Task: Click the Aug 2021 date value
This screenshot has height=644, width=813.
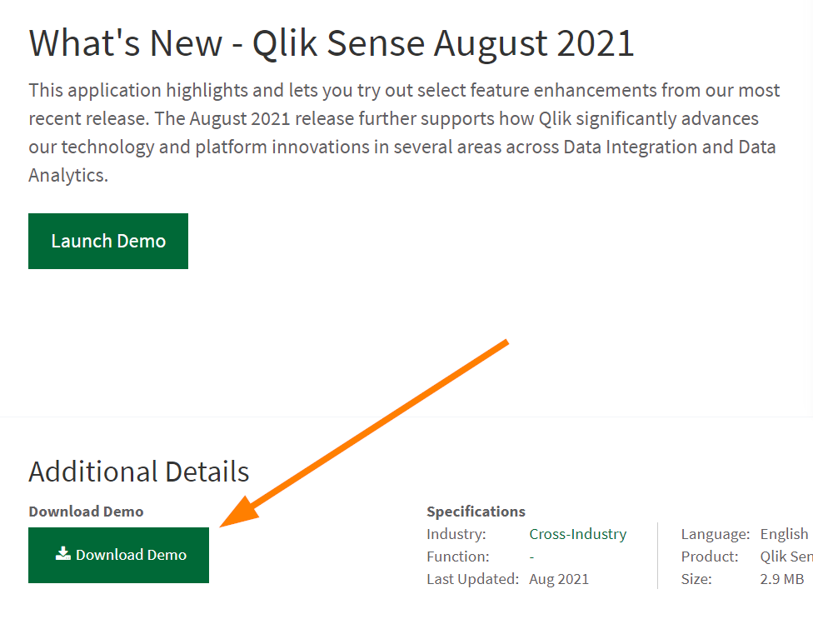Action: point(558,578)
